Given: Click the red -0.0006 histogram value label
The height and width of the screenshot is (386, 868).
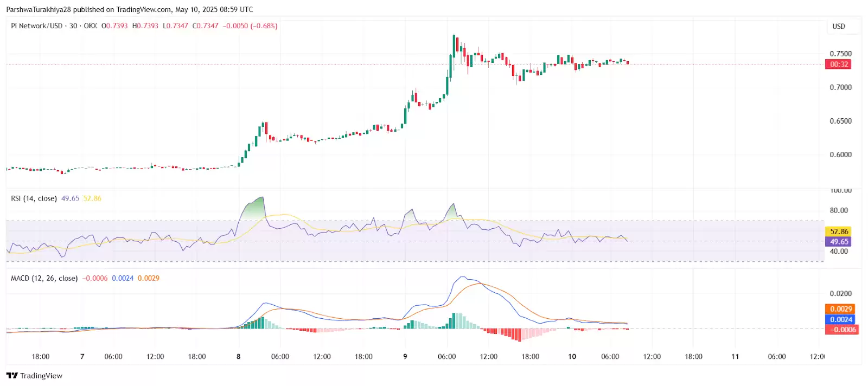Looking at the screenshot, I should pos(842,330).
